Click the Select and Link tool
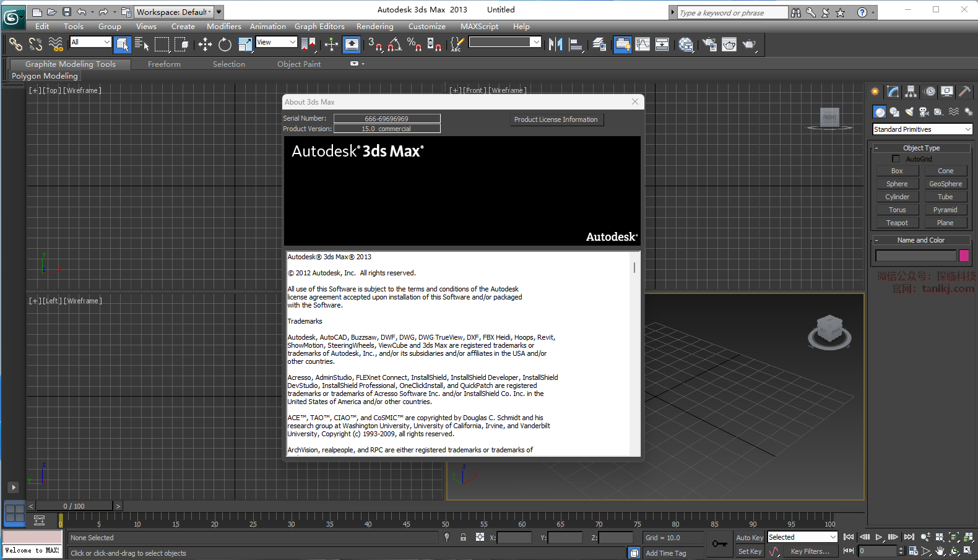Image resolution: width=978 pixels, height=560 pixels. point(15,45)
